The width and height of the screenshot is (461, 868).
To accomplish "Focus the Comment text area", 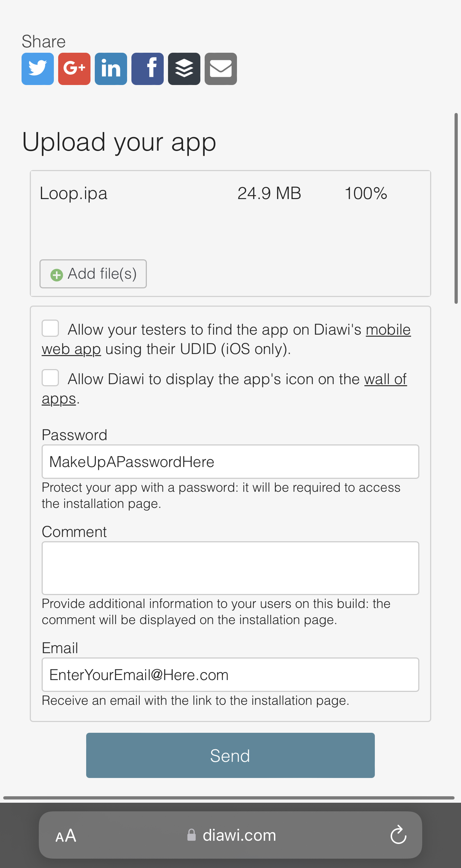I will pos(230,568).
